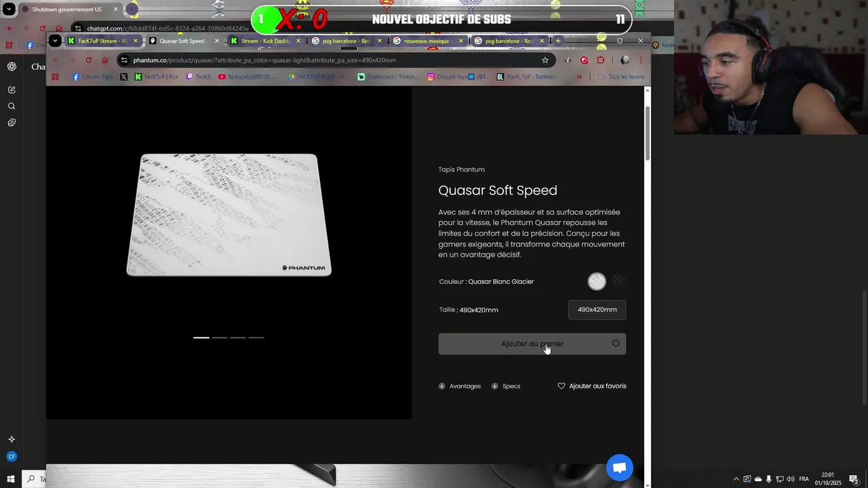The width and height of the screenshot is (868, 488).
Task: Open a new browser tab with plus
Action: [558, 41]
